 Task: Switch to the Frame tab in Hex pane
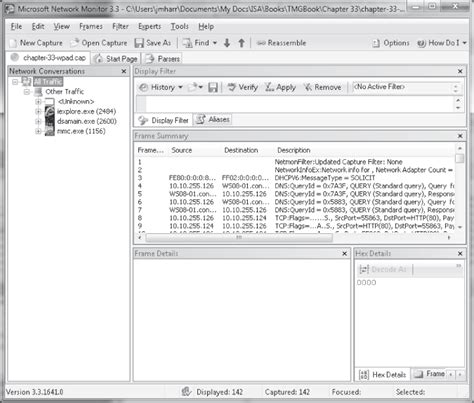pos(429,374)
